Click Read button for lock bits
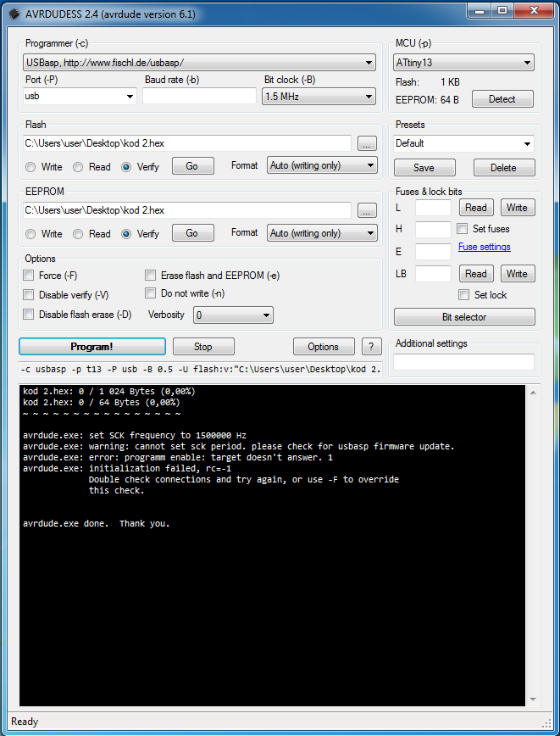 tap(476, 274)
